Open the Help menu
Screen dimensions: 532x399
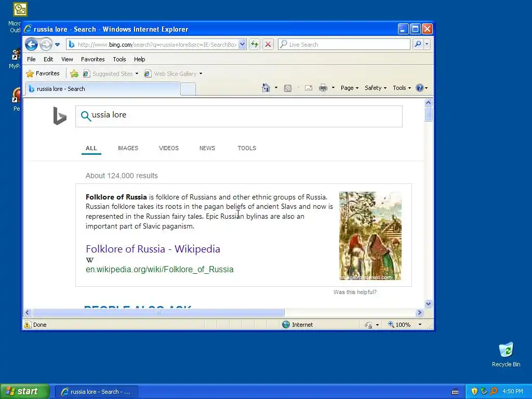(139, 59)
